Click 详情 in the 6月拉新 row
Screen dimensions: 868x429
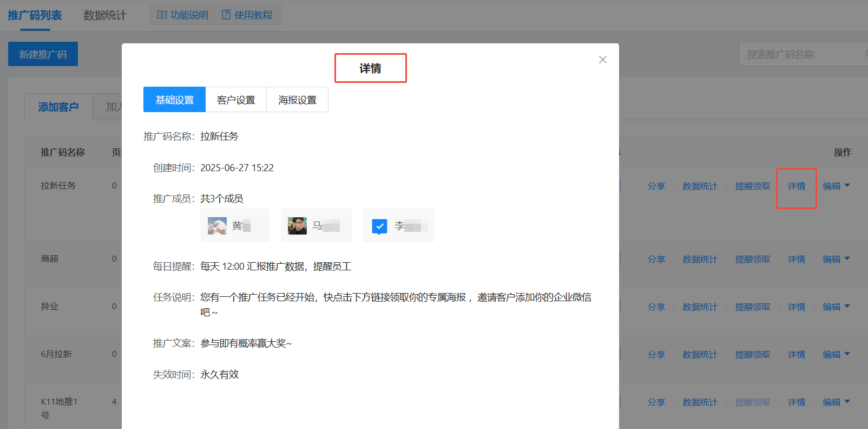coord(796,355)
